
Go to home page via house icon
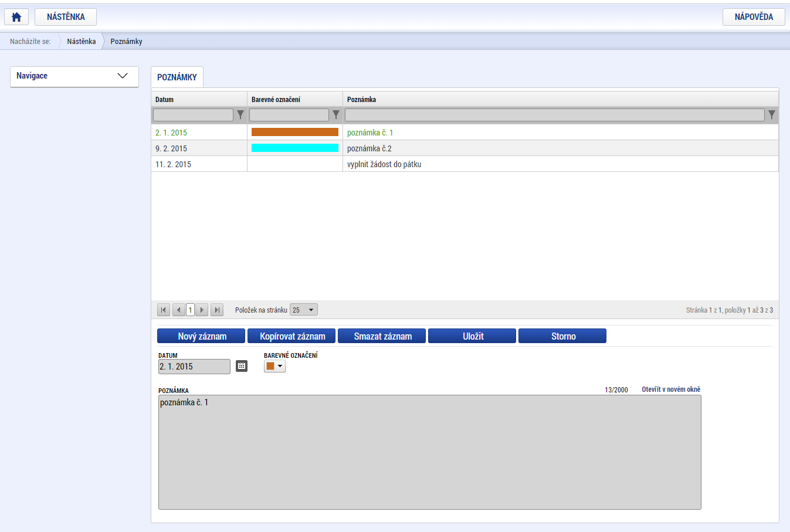point(16,17)
